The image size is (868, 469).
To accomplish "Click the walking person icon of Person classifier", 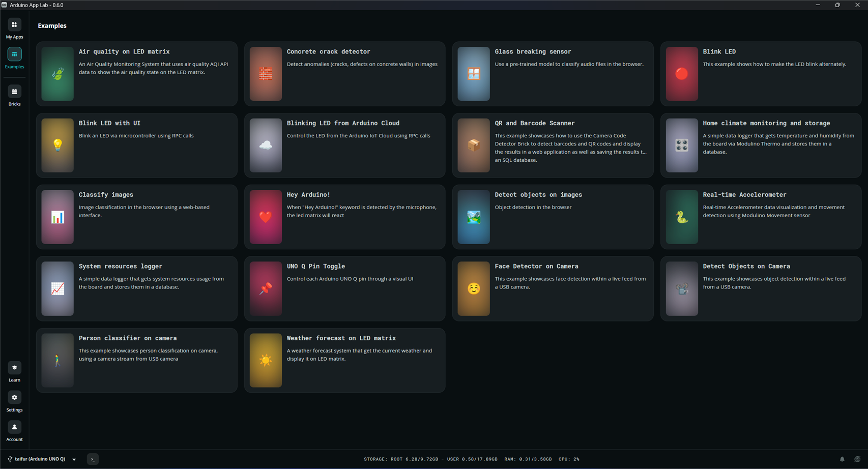I will (57, 361).
